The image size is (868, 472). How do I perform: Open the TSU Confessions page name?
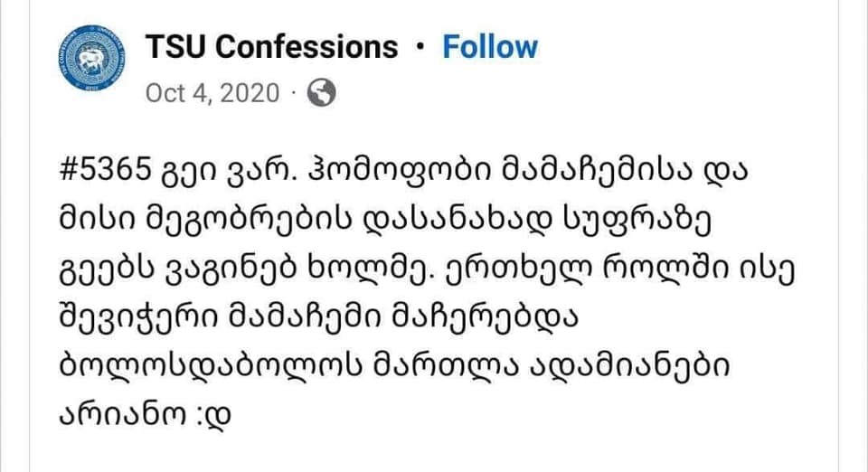pos(270,47)
